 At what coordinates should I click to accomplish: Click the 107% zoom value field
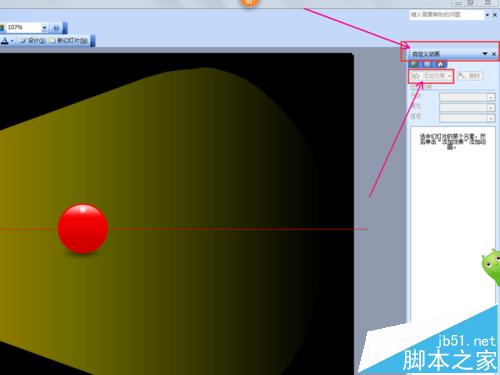point(23,28)
